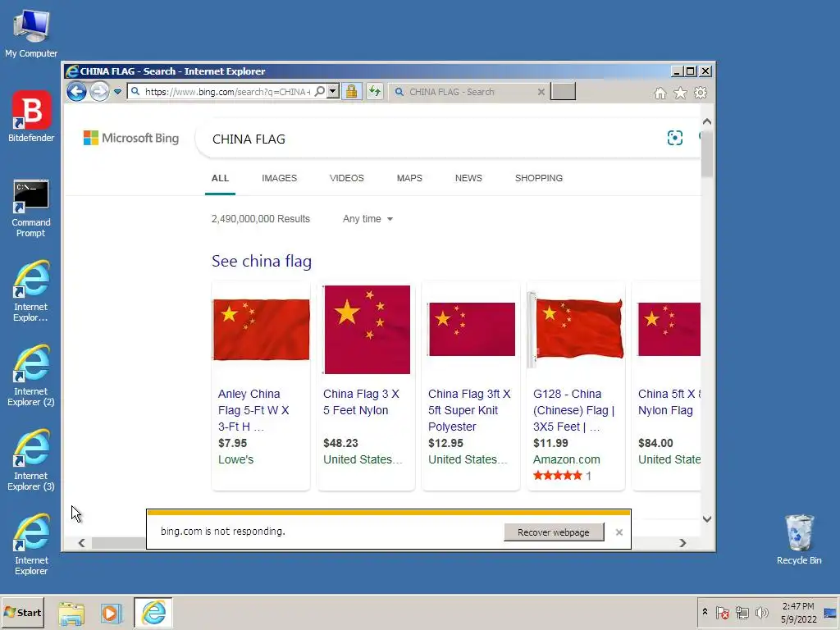Click the five-star rating on G128 flag
This screenshot has height=630, width=840.
(x=558, y=475)
